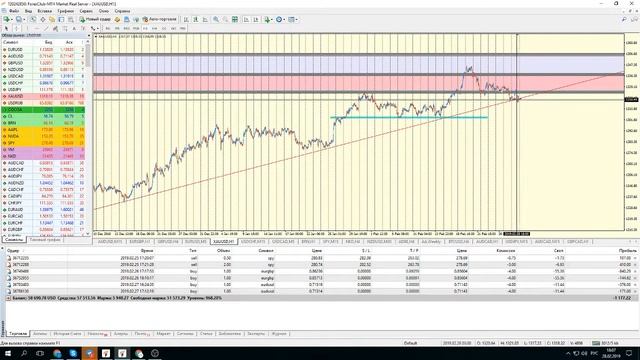Enable the H1 timeframe button
Viewport: 640px width, 360px height.
click(145, 28)
